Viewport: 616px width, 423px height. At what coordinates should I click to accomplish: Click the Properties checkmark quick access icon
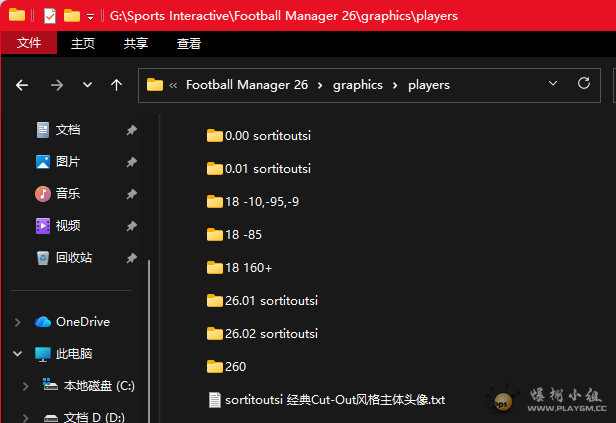click(50, 16)
